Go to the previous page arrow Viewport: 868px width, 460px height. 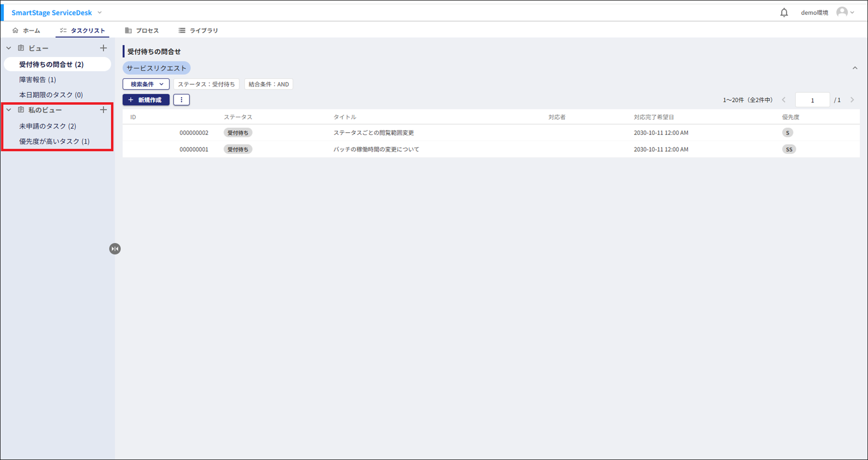784,100
